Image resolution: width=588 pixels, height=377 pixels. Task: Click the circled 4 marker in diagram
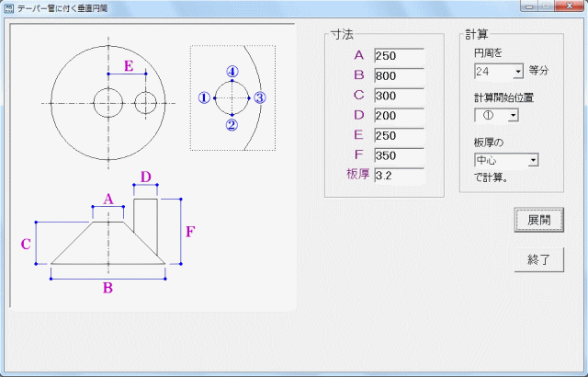(x=232, y=72)
